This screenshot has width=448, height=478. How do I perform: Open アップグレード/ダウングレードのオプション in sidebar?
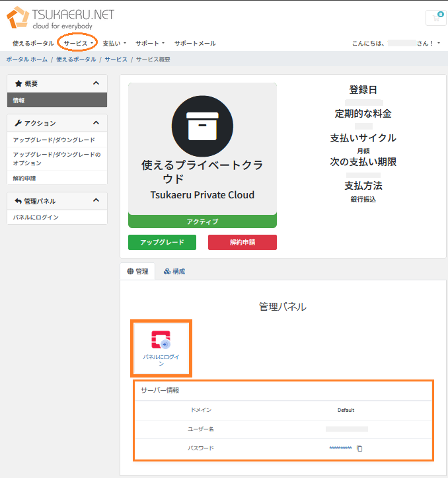tap(57, 159)
